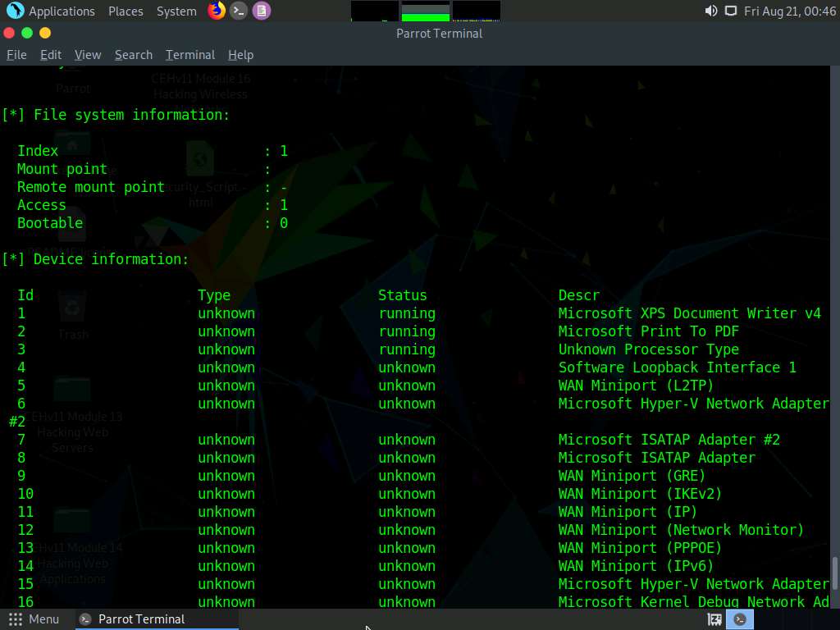840x630 pixels.
Task: Click the workspace switcher icon at bottom right
Action: 714,619
